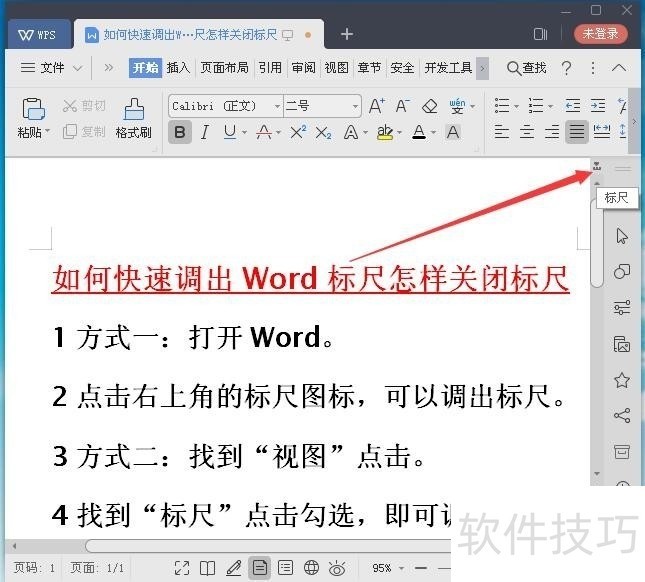645x582 pixels.
Task: Click the WPS home tab
Action: click(x=37, y=35)
